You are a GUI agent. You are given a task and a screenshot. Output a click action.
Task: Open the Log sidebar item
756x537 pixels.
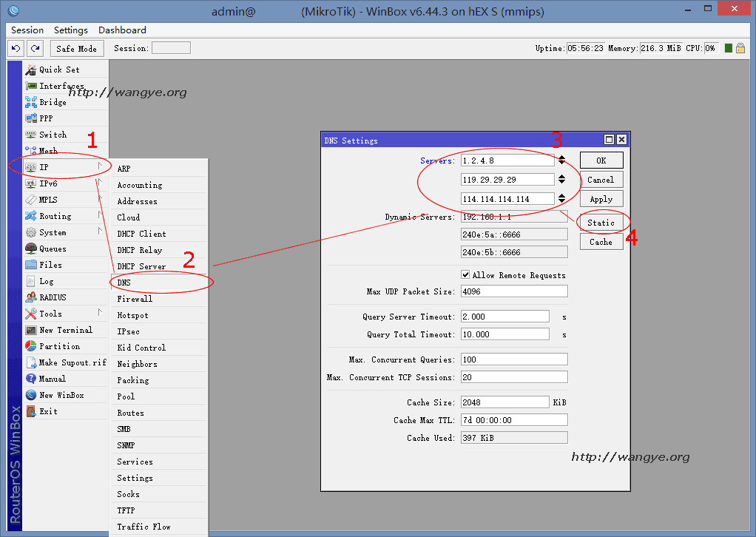[x=66, y=281]
